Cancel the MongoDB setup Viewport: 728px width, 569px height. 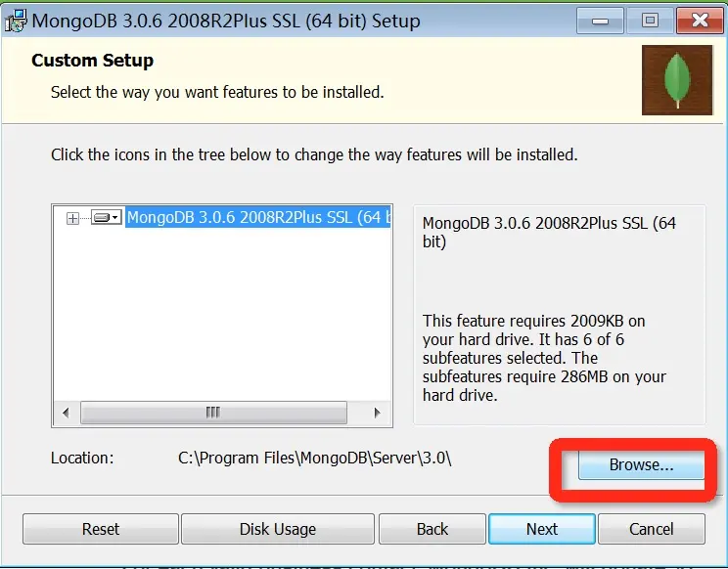(x=652, y=529)
